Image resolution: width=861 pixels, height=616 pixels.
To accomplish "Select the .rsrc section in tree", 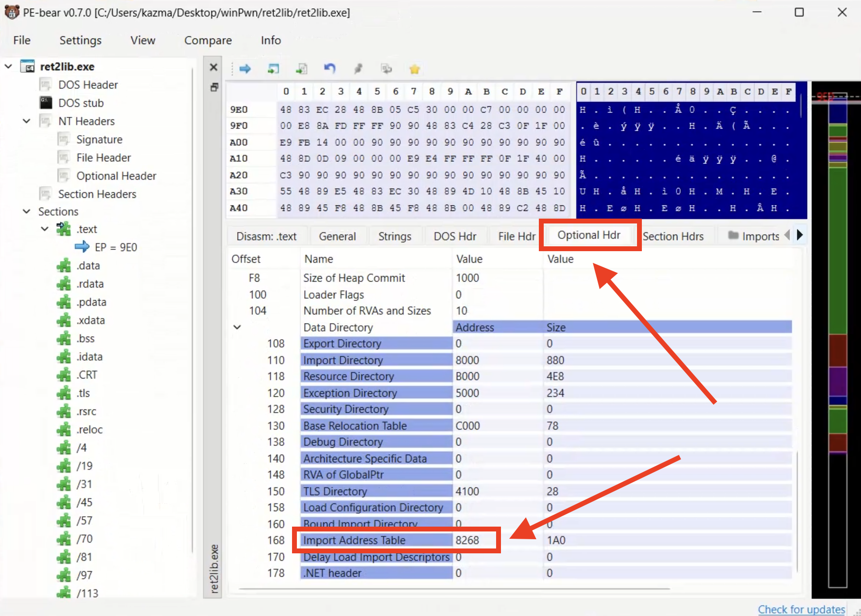I will 86,411.
